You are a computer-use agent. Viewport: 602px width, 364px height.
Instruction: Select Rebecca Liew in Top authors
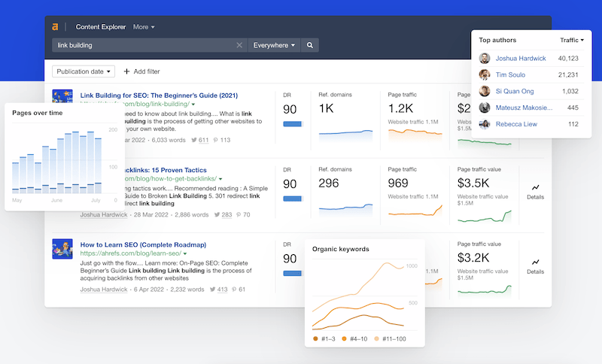516,124
